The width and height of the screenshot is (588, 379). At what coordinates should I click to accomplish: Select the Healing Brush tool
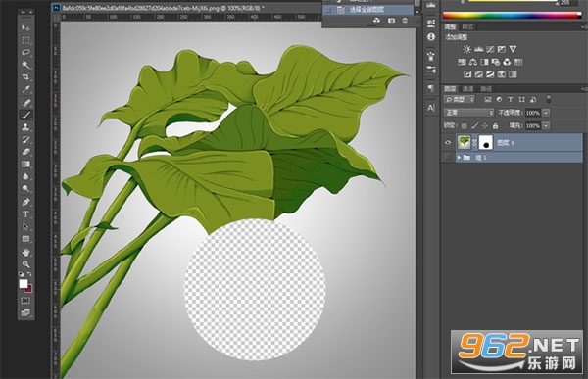pyautogui.click(x=25, y=103)
